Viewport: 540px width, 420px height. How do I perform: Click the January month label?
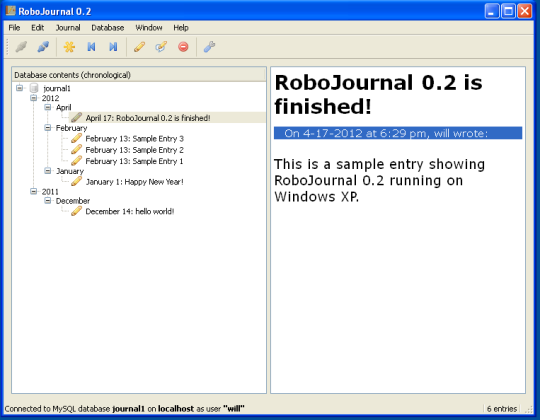[70, 171]
